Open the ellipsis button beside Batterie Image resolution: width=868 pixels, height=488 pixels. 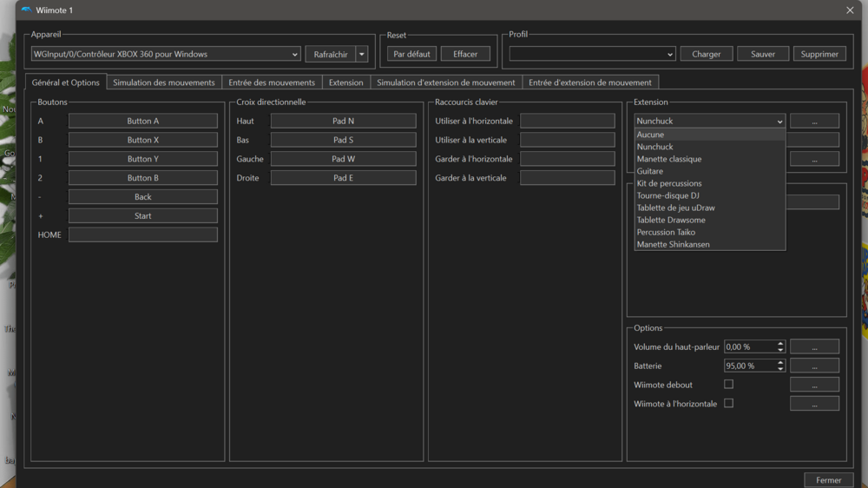click(x=814, y=366)
